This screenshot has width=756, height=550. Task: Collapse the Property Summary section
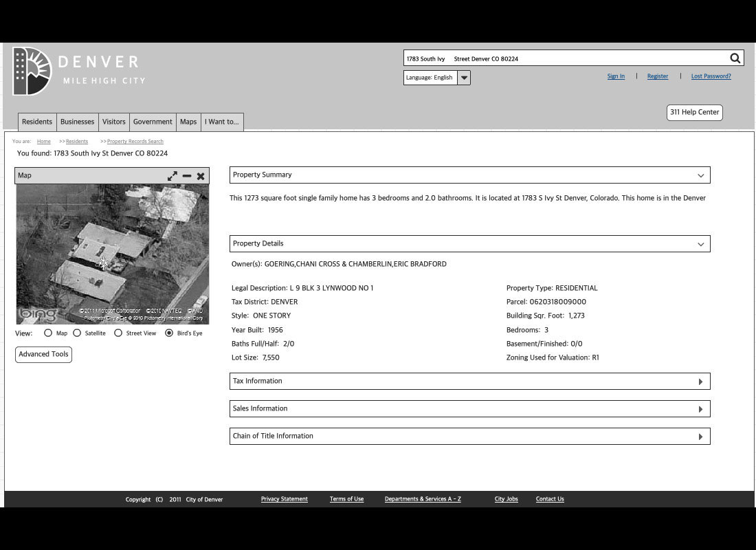point(700,175)
